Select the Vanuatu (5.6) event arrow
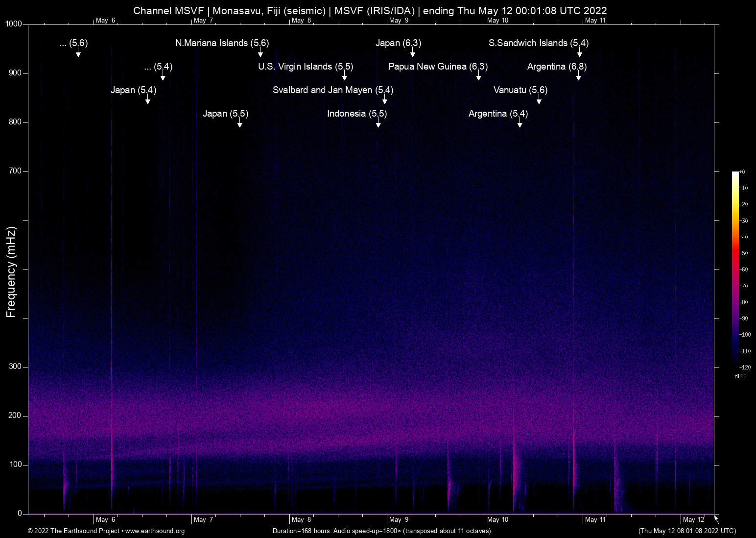The image size is (756, 538). pos(539,101)
